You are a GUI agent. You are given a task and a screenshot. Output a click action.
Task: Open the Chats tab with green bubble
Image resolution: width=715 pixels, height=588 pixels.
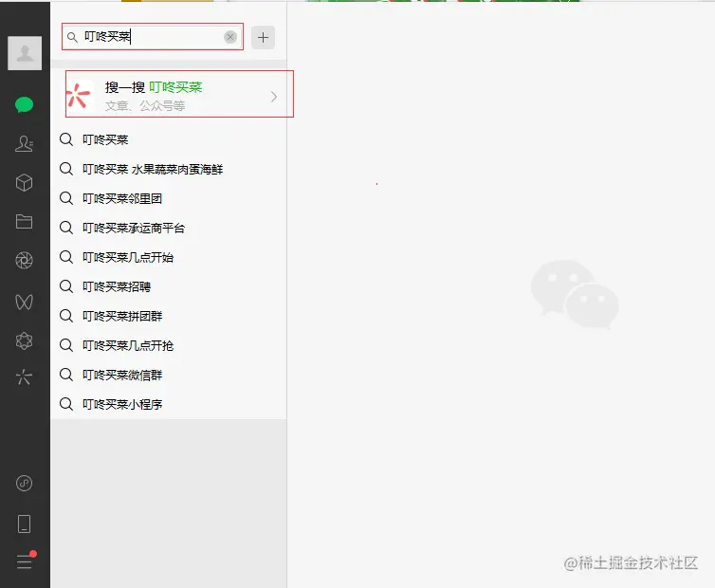(24, 105)
